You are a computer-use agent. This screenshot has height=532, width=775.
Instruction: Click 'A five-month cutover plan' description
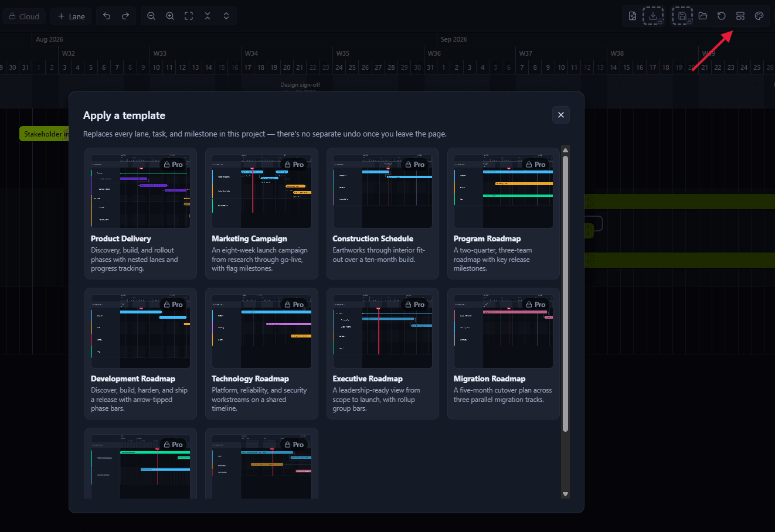503,395
